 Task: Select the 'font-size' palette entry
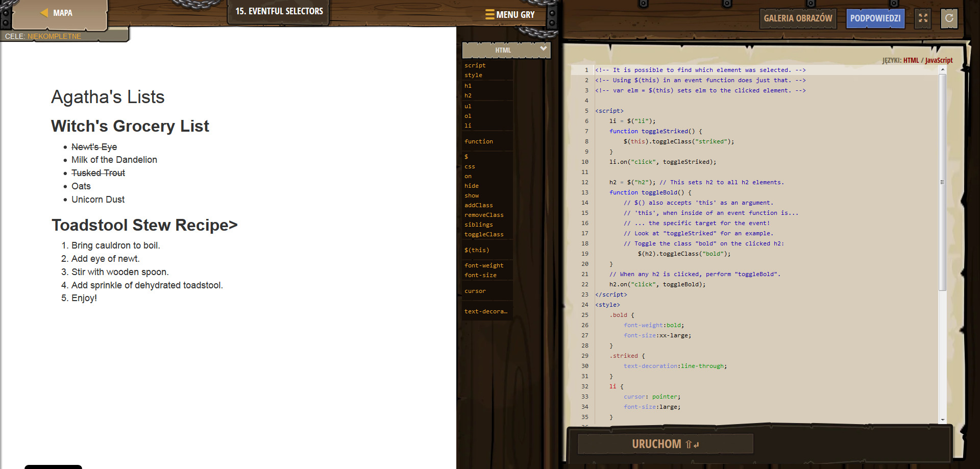[480, 275]
